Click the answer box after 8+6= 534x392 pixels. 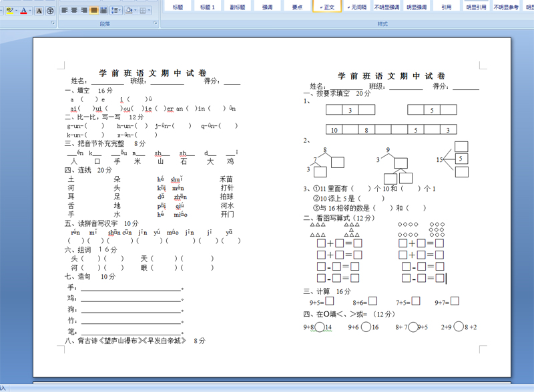coord(372,301)
